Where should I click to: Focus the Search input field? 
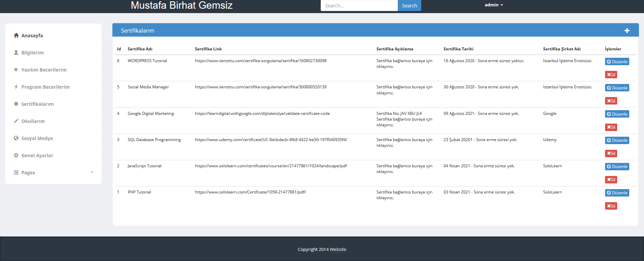[x=359, y=6]
